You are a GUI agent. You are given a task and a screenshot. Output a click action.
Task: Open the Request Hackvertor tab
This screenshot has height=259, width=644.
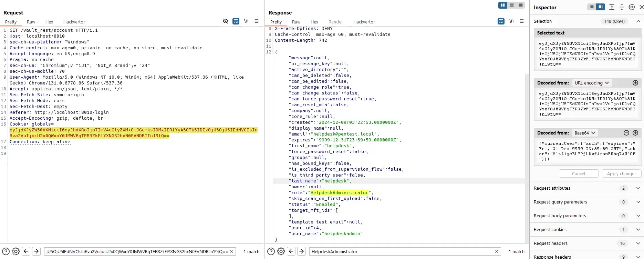(x=74, y=22)
